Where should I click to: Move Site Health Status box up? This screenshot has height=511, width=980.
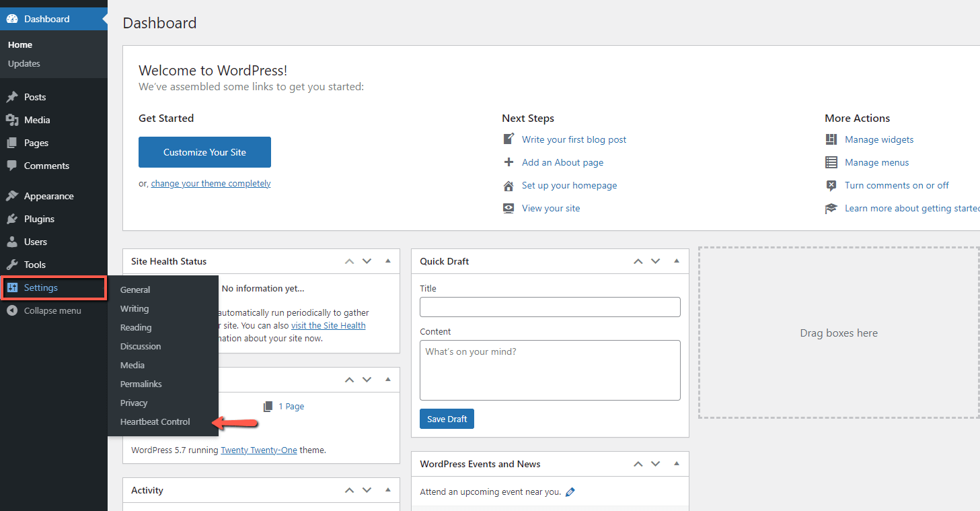click(349, 261)
